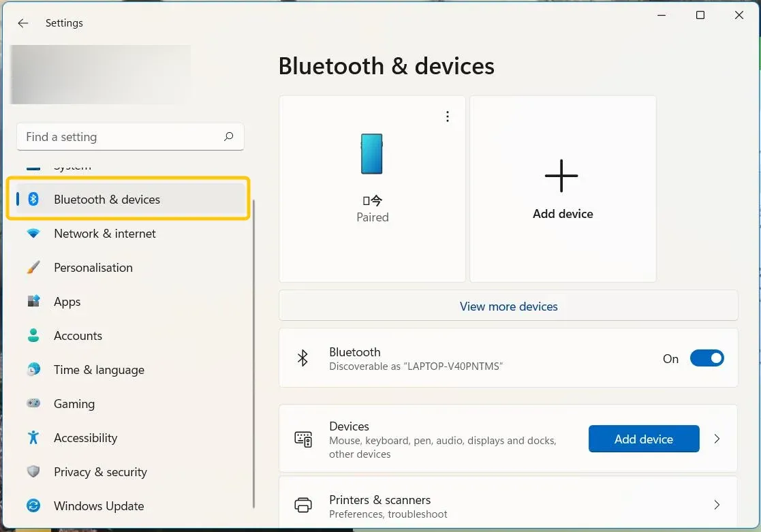761x532 pixels.
Task: Click the search magnifier icon
Action: coord(229,136)
